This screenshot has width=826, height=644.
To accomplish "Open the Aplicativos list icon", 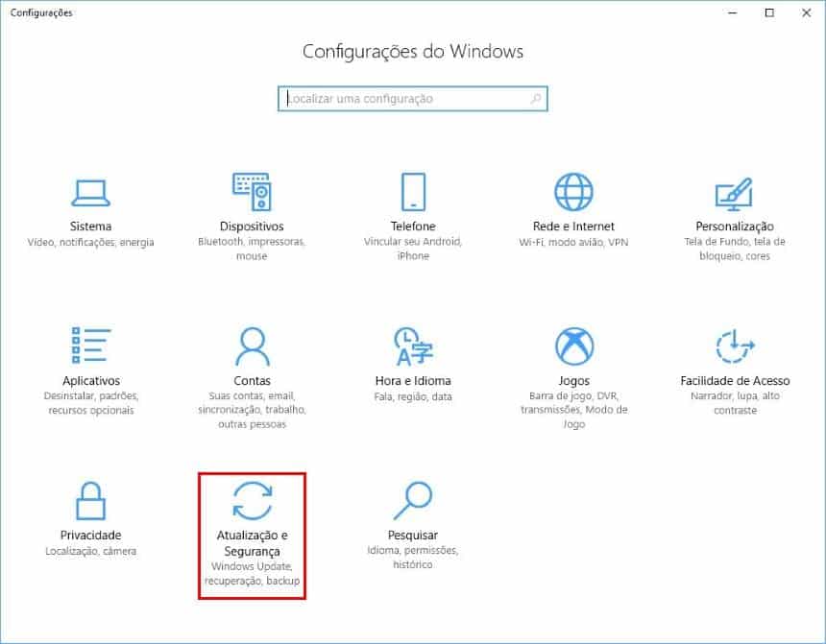I will (91, 345).
